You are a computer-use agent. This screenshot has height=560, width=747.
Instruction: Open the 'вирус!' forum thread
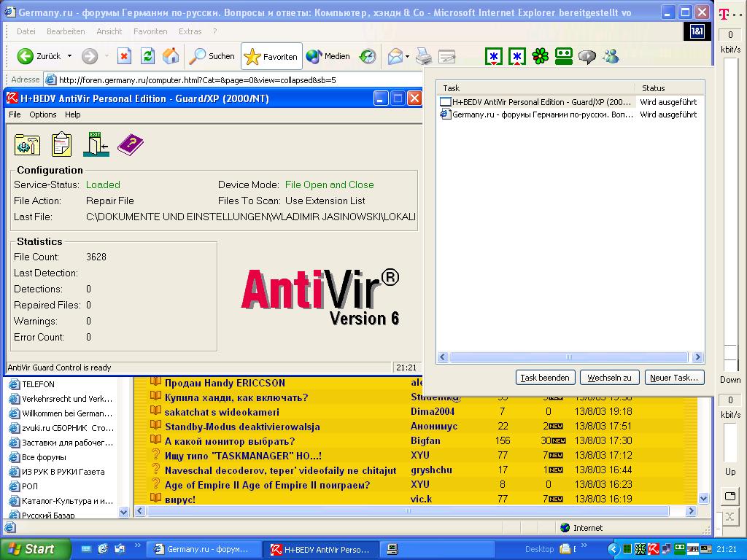[180, 499]
